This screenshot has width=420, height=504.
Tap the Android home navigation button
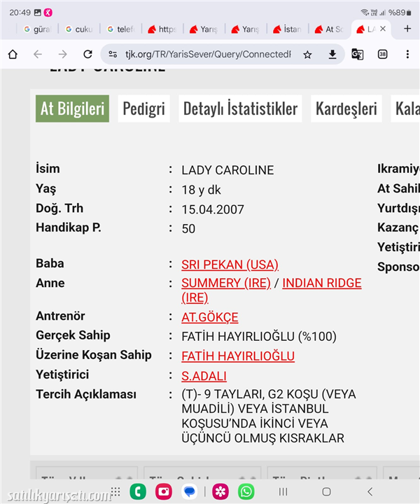coord(326,491)
